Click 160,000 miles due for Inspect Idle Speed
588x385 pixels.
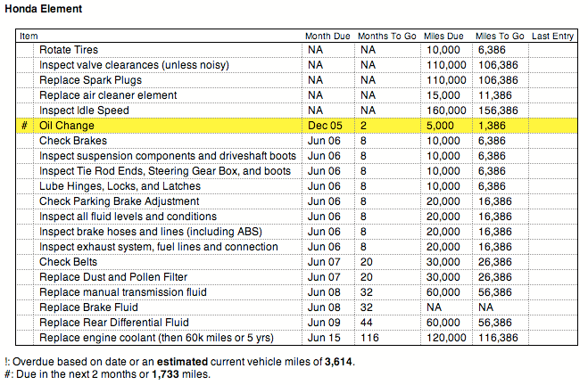point(446,111)
